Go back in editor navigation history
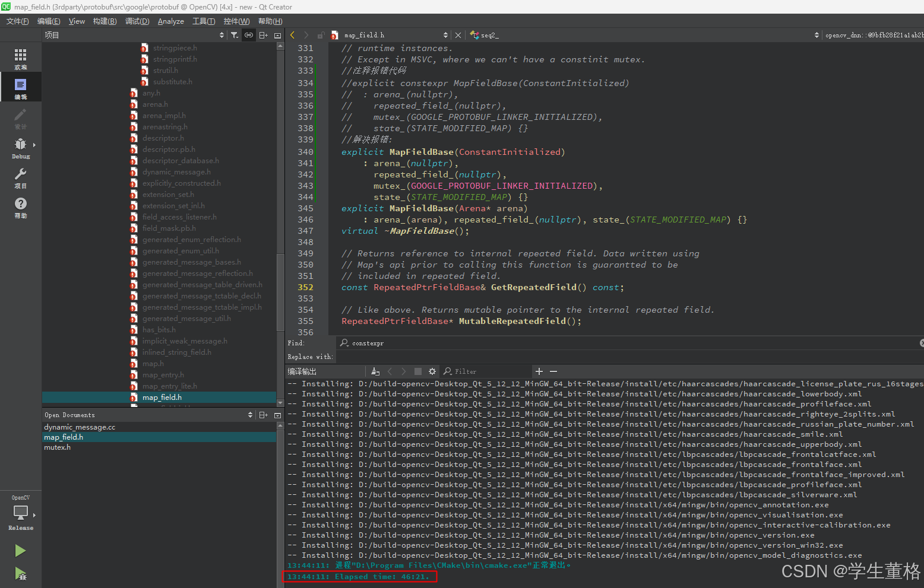Screen dimensions: 924x588 pos(293,35)
